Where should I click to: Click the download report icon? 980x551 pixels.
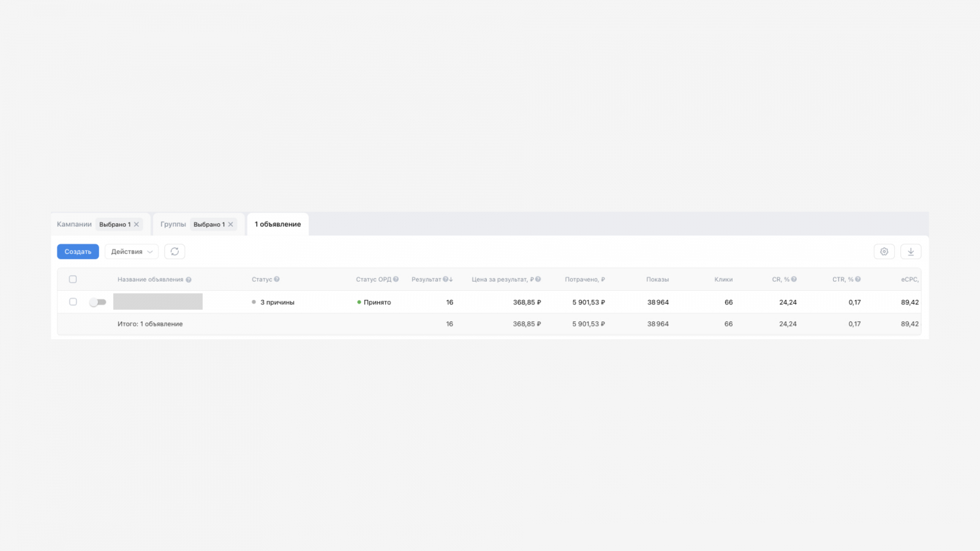(911, 252)
